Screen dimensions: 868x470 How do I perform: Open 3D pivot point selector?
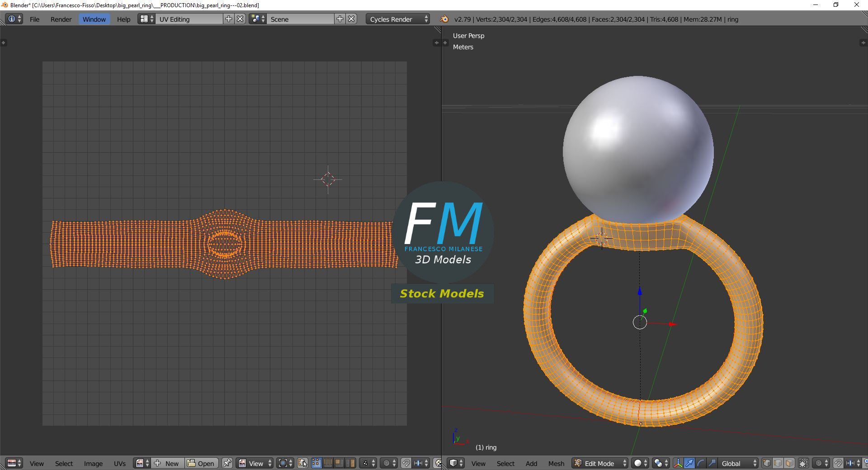[661, 463]
